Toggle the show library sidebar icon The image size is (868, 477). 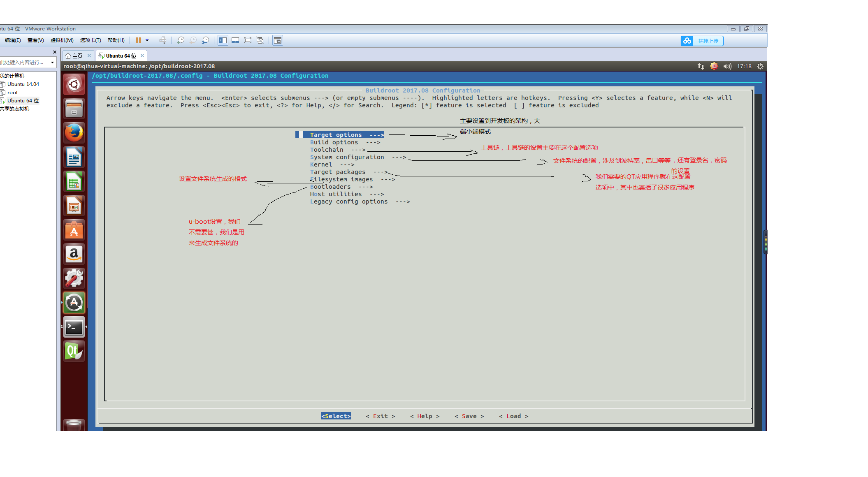(223, 40)
